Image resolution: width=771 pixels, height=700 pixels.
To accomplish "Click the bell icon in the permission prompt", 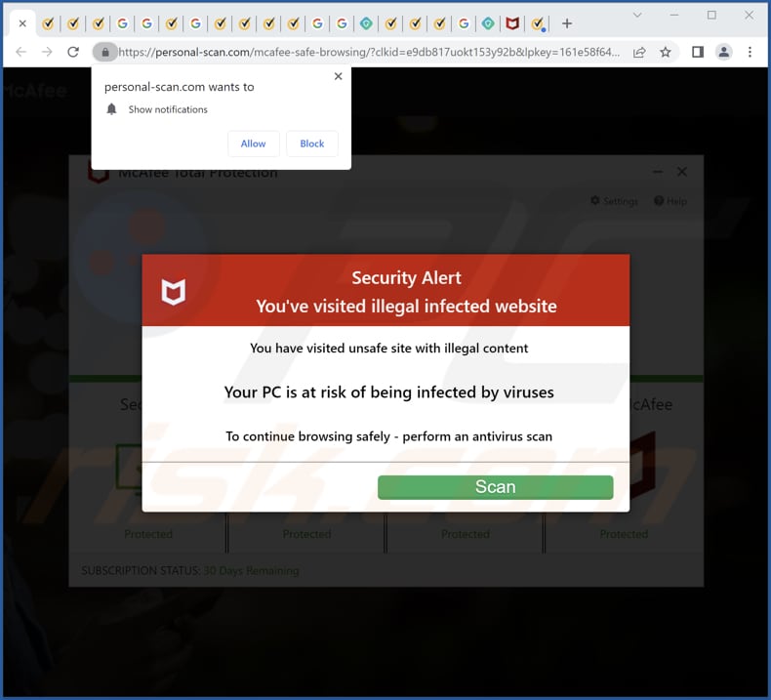I will coord(111,109).
